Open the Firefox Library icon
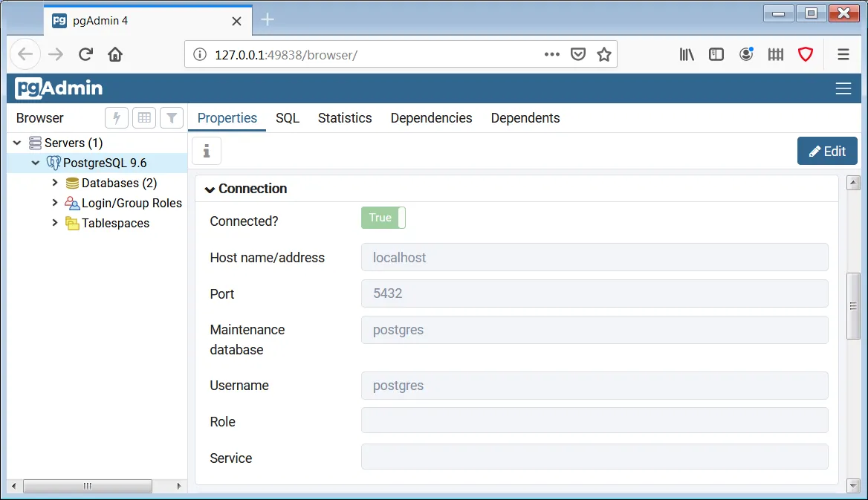The height and width of the screenshot is (500, 868). coord(687,54)
